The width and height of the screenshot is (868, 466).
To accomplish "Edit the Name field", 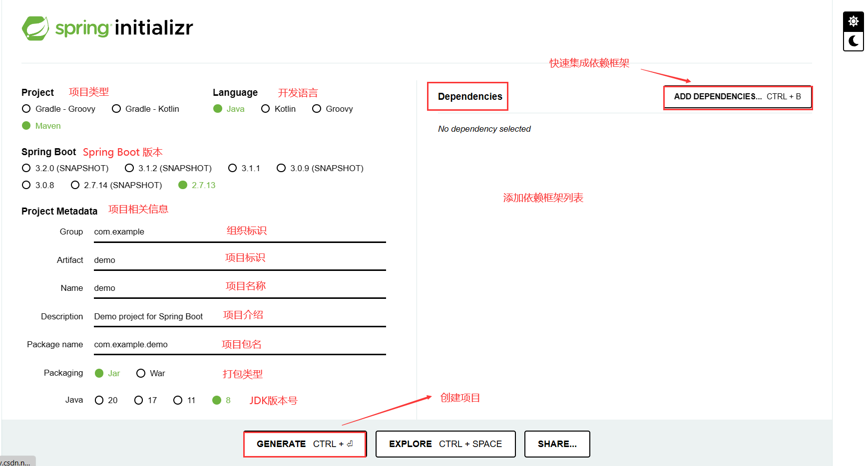I will click(240, 288).
